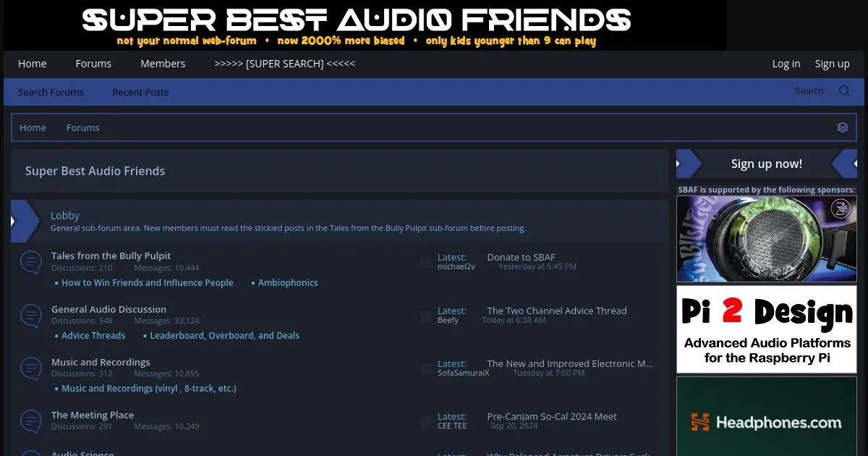Click username SofaSamuraiX

click(464, 373)
